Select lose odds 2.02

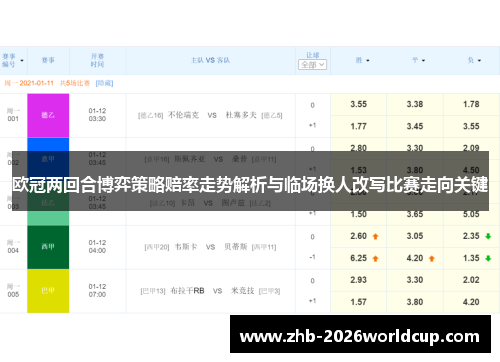pos(471,280)
